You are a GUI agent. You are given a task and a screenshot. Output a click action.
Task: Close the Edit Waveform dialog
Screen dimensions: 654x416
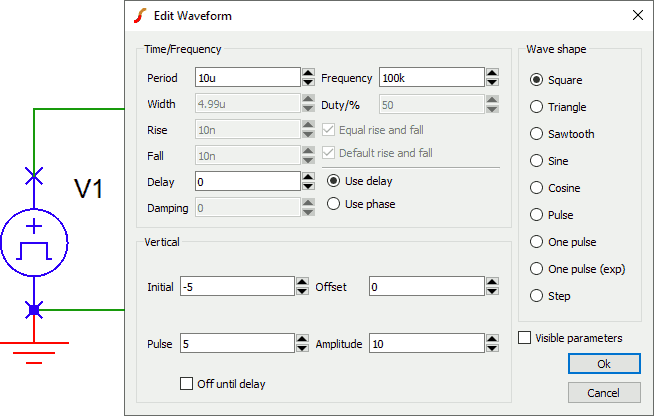(x=638, y=15)
